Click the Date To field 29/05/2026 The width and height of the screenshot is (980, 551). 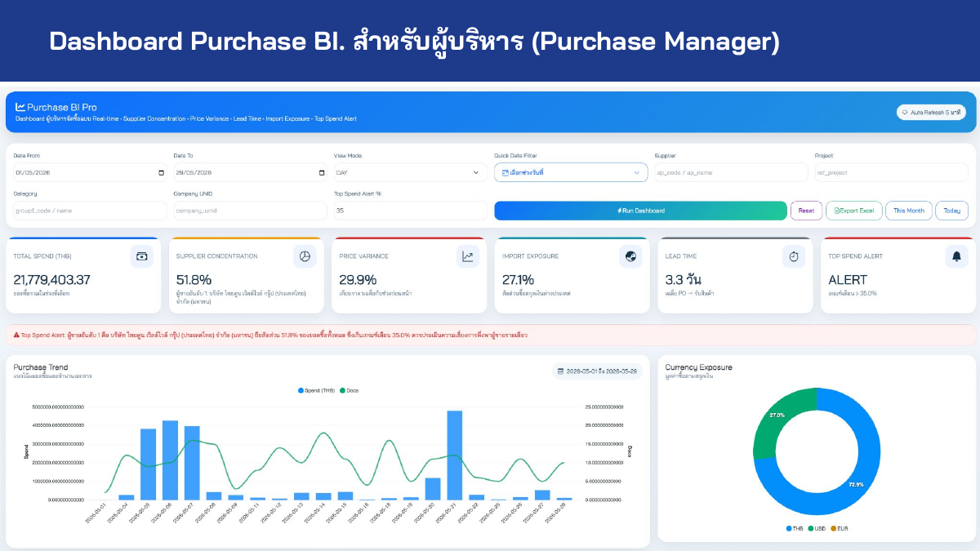(249, 172)
